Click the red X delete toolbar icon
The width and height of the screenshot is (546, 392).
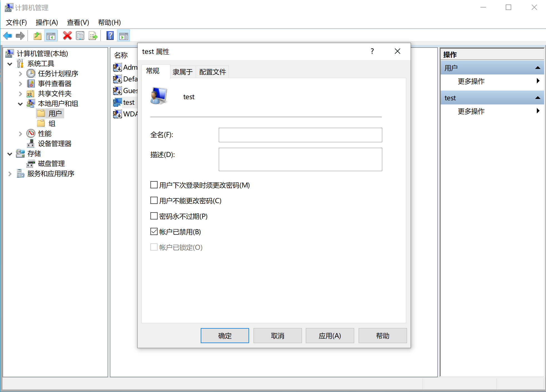67,36
